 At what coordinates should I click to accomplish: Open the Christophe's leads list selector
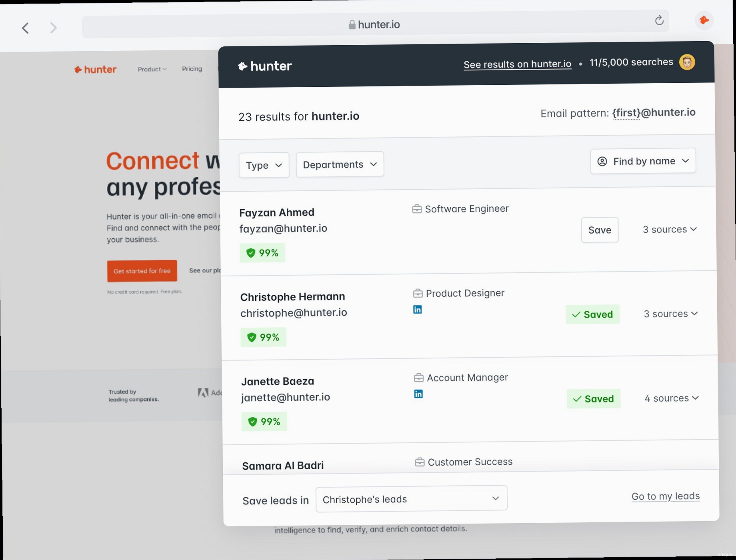411,499
